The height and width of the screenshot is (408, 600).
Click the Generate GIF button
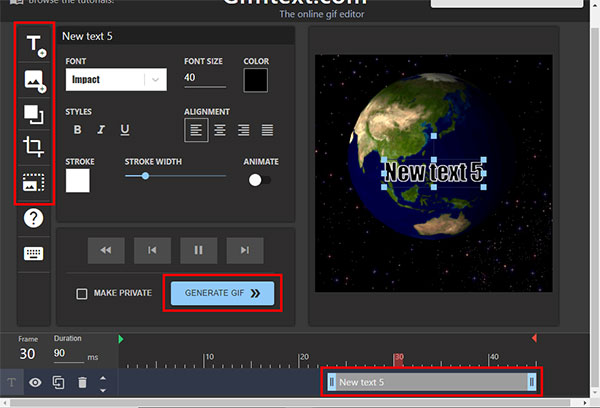222,294
